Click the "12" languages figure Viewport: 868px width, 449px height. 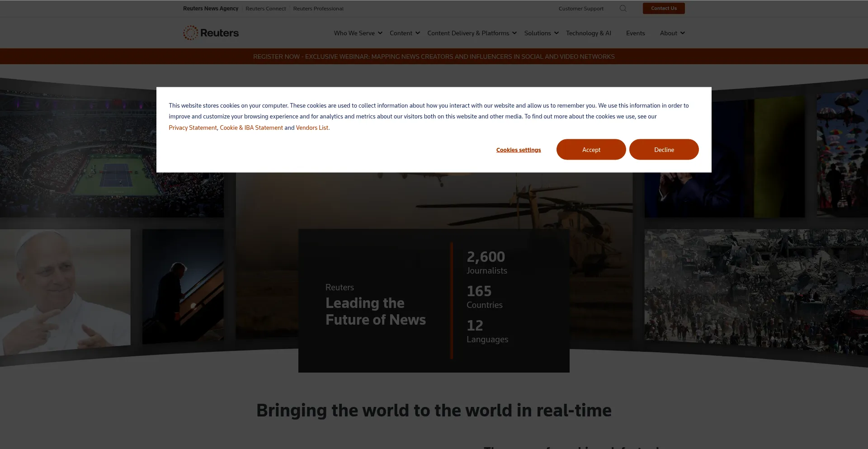point(475,326)
